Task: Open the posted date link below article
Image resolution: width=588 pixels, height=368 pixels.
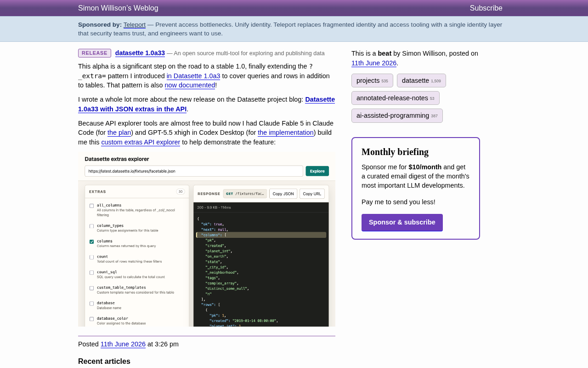Action: pos(123,344)
